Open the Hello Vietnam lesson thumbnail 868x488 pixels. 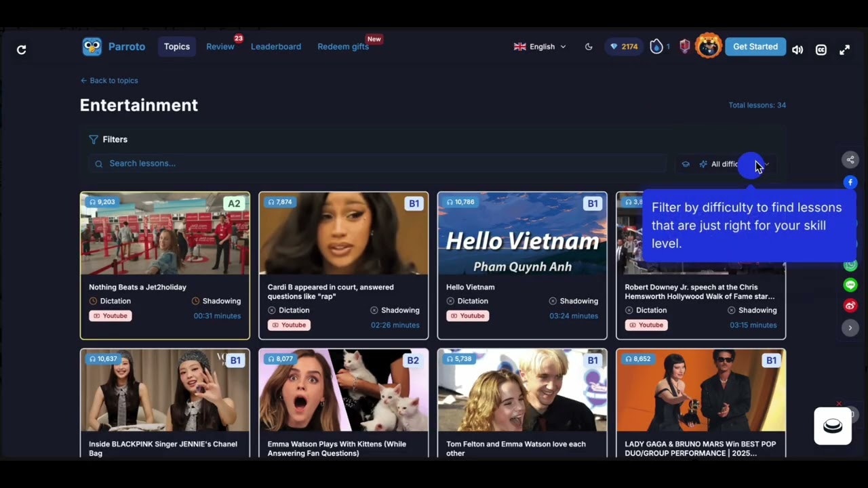pyautogui.click(x=522, y=234)
